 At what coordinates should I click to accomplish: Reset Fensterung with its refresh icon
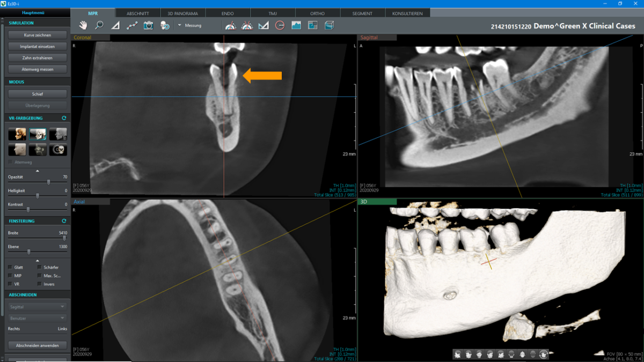(64, 221)
